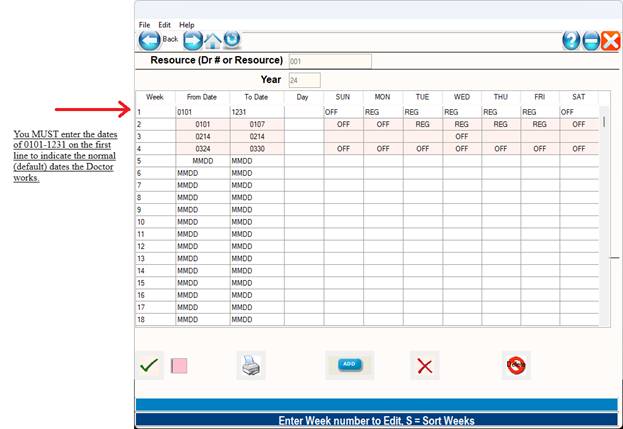Open the Edit menu
Viewport: 623px width, 429px height.
pos(165,24)
